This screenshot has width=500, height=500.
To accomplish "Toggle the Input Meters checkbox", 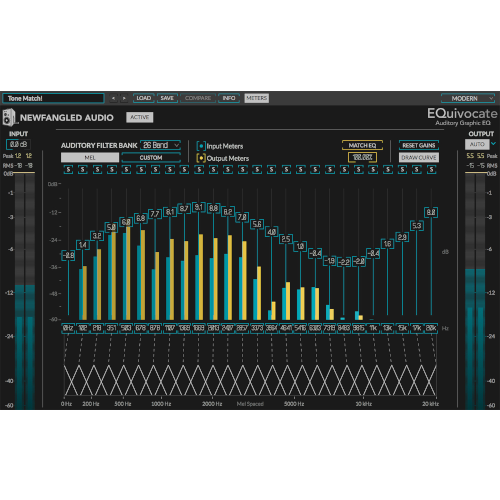I will pyautogui.click(x=201, y=146).
